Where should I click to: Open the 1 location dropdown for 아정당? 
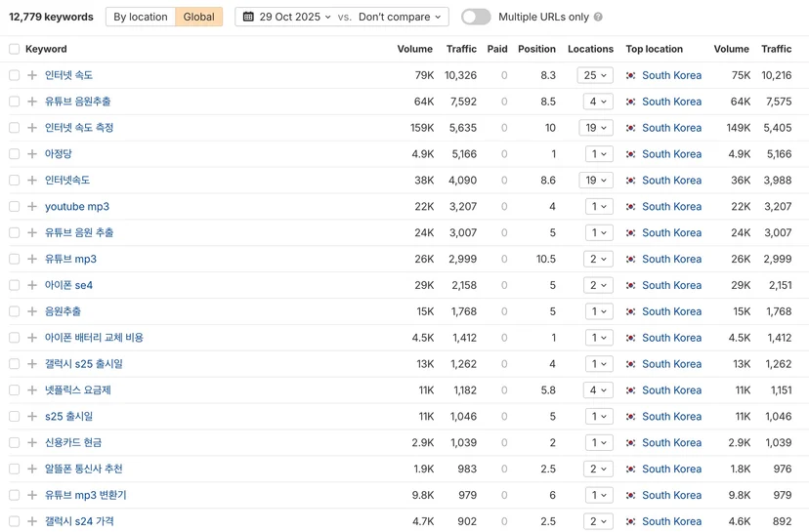[x=599, y=154]
